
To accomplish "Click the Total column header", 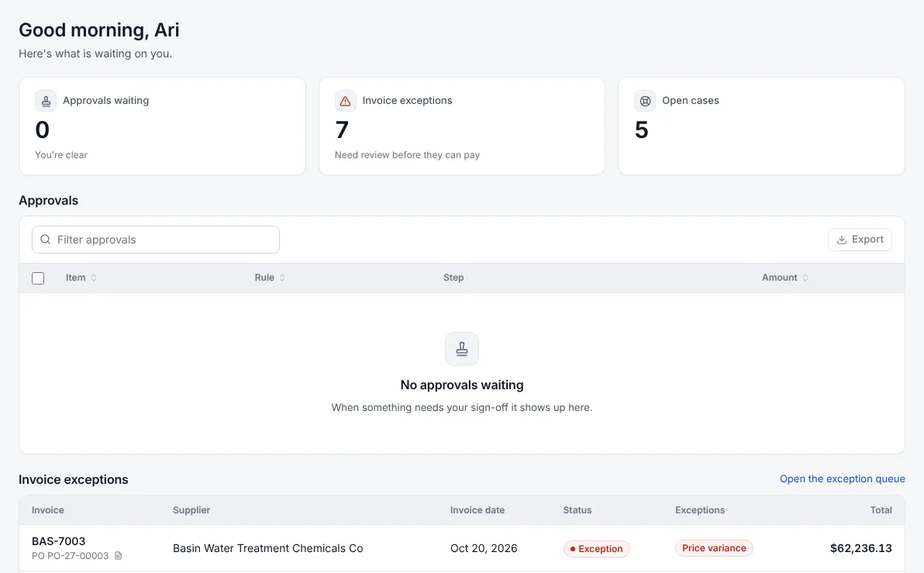I will click(881, 510).
